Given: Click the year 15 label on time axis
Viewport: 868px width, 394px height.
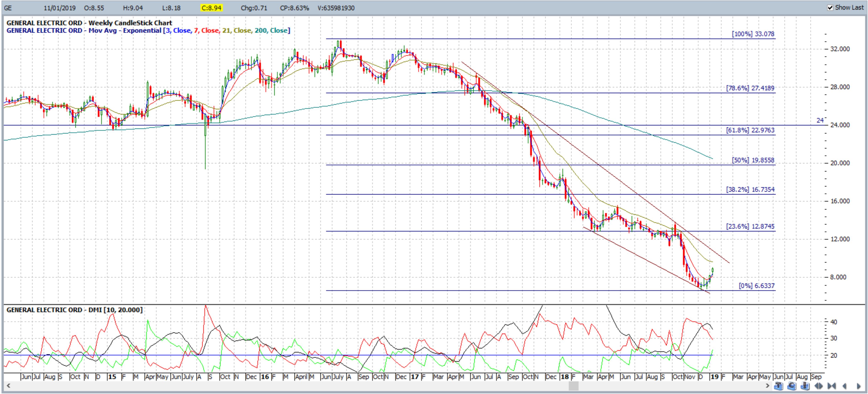Looking at the screenshot, I should point(112,377).
